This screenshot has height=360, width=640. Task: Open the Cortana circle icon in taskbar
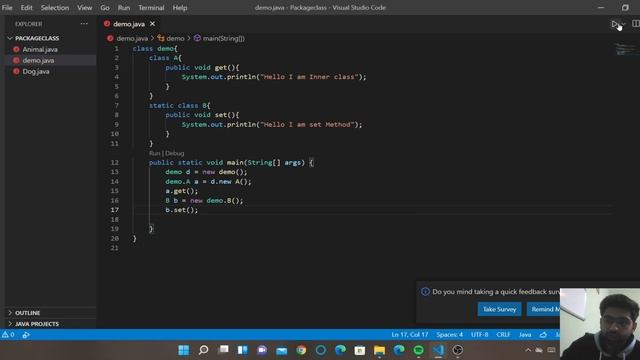coord(321,350)
